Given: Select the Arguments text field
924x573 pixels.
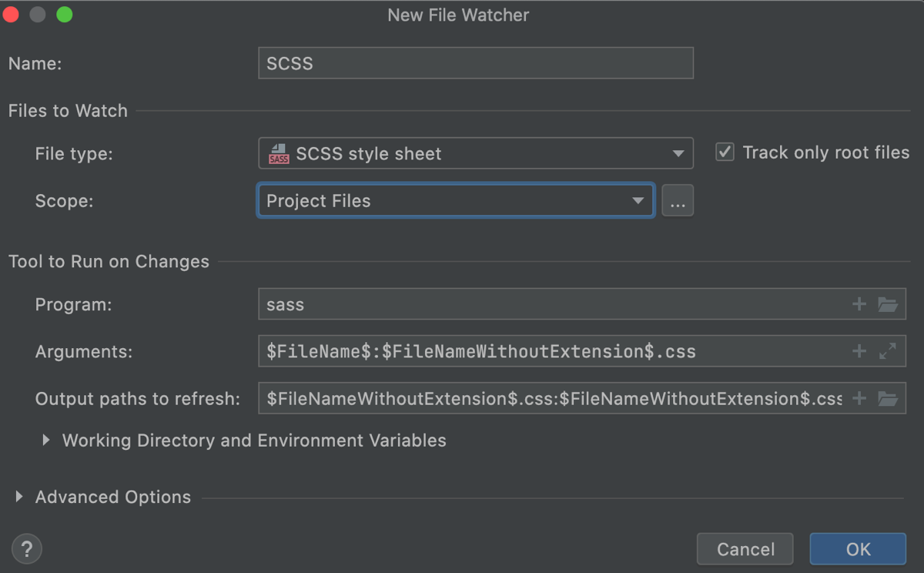Looking at the screenshot, I should 539,351.
